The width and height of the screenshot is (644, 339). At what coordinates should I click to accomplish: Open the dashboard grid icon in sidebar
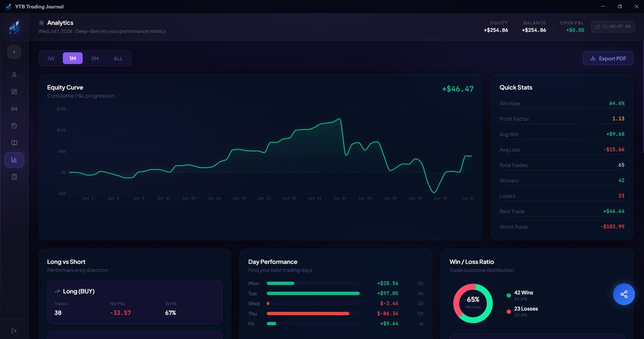coord(14,92)
